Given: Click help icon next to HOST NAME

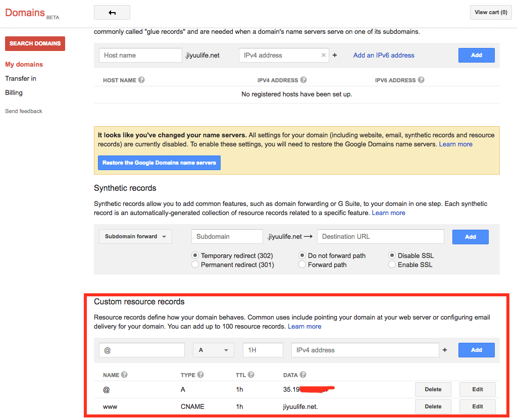Looking at the screenshot, I should pos(141,80).
